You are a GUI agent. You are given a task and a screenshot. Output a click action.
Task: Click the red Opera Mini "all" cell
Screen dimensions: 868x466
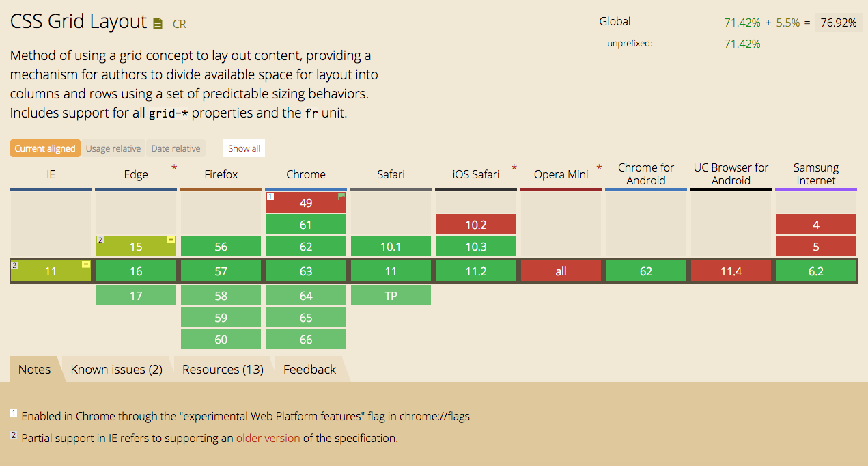pos(561,271)
